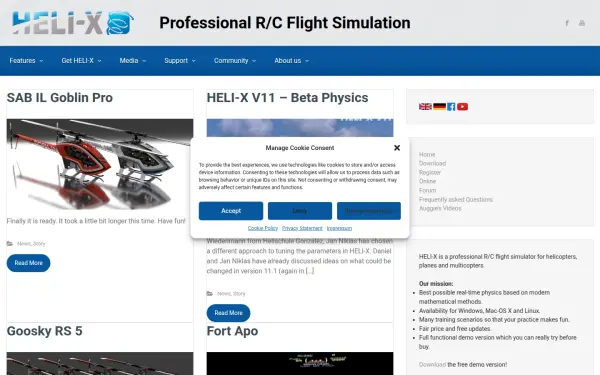Open the HELI-X V11 – Beta Physics title

pos(287,98)
